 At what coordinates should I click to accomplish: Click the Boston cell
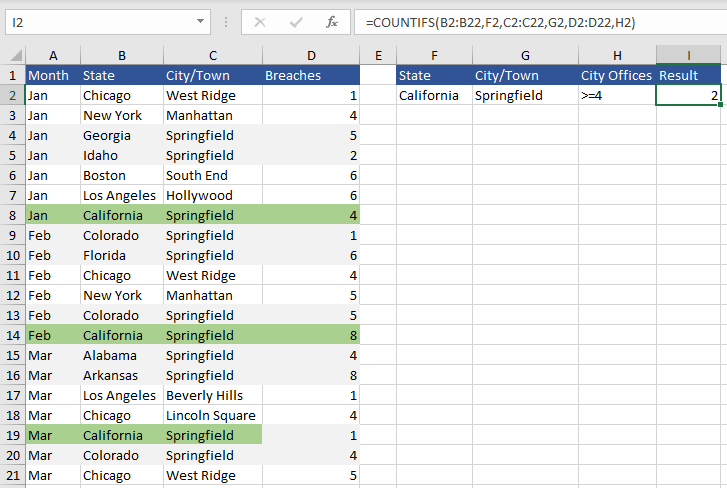[x=121, y=175]
